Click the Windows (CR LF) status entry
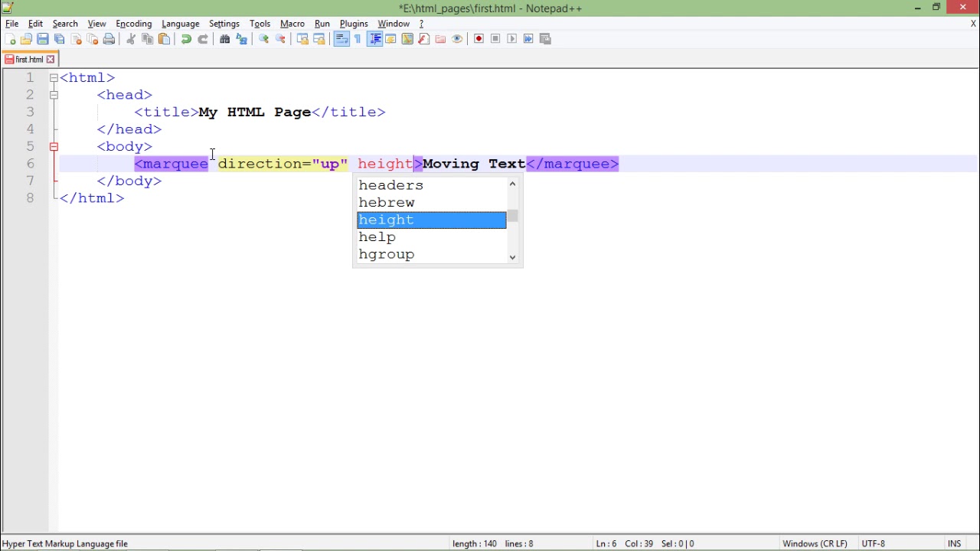This screenshot has height=551, width=980. pos(815,543)
